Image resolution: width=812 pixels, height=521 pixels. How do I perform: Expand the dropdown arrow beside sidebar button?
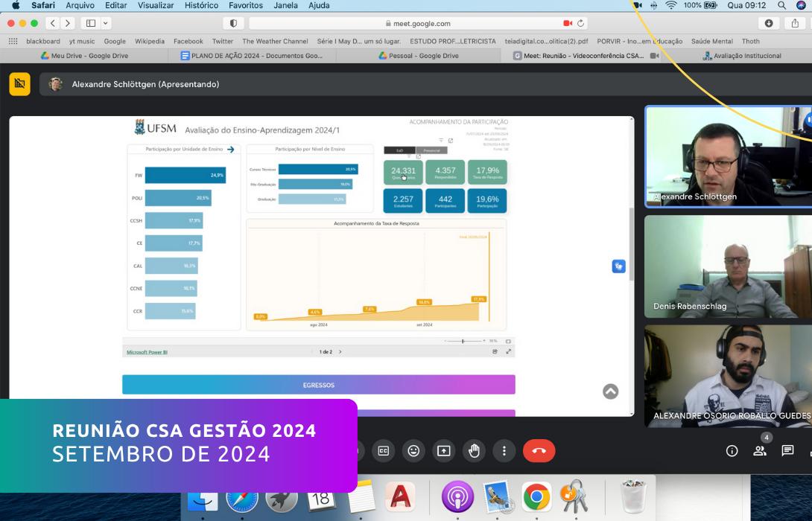pos(105,24)
